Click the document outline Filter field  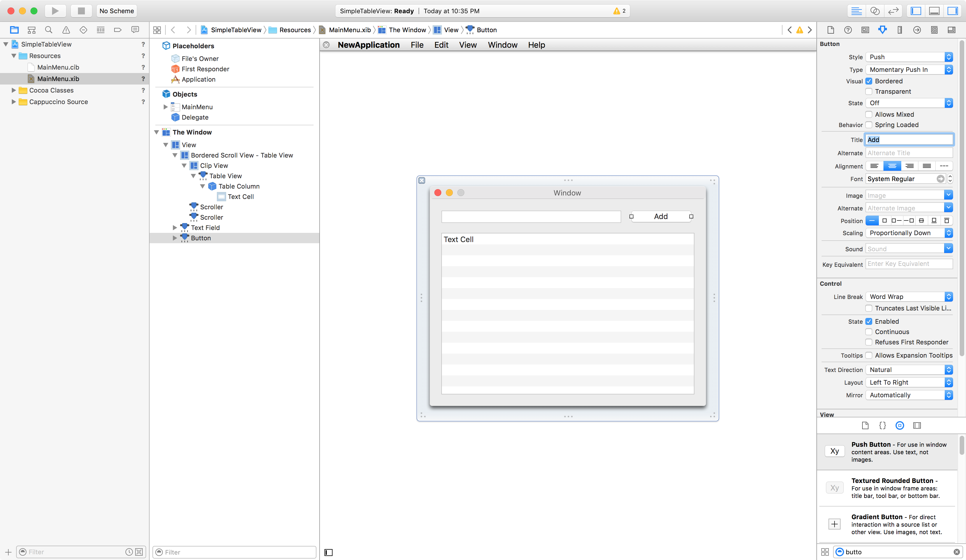coord(234,552)
